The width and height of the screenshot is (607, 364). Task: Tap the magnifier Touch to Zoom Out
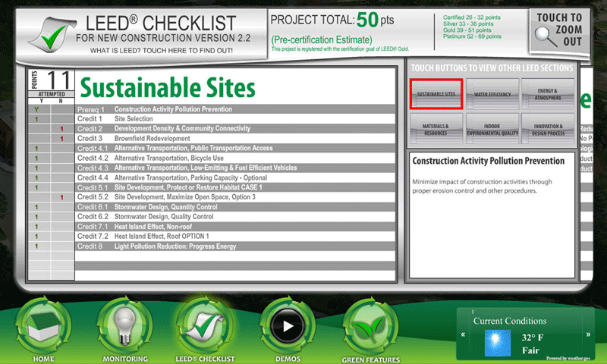[x=559, y=30]
